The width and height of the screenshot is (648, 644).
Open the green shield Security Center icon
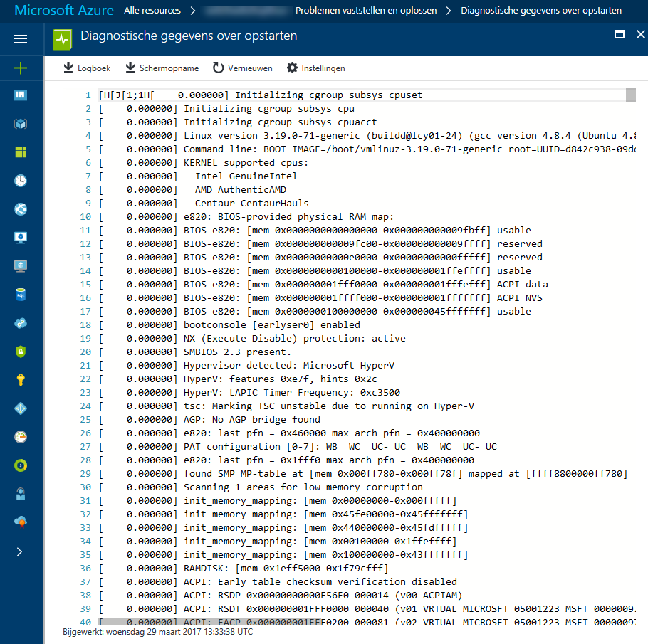pos(20,352)
